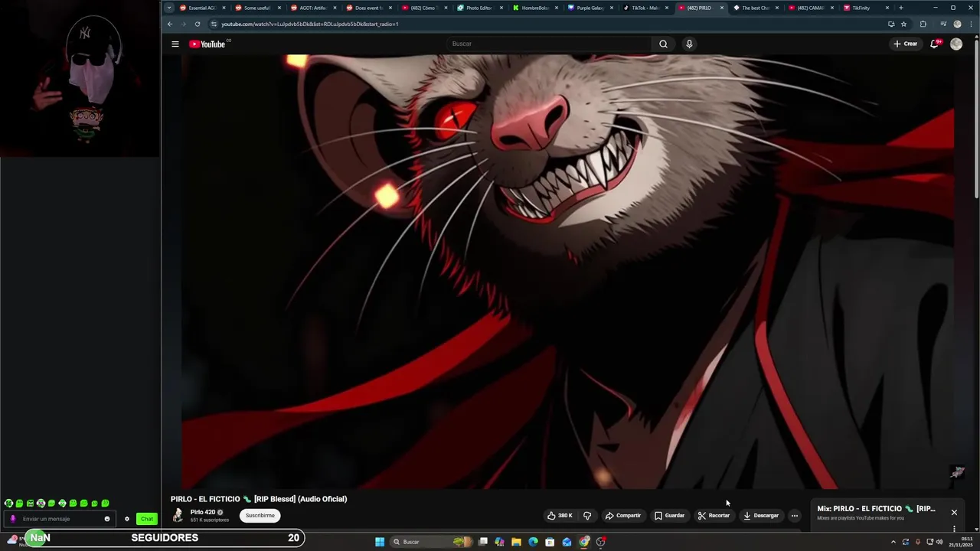Open emoji picker in chat input
The height and width of the screenshot is (551, 980).
point(107,519)
